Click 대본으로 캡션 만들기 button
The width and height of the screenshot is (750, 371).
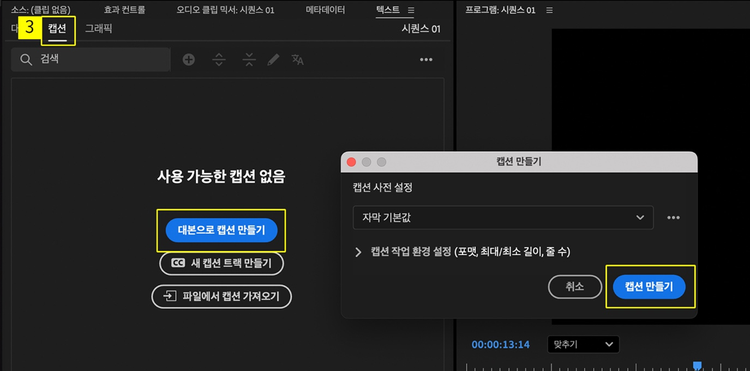coord(221,230)
